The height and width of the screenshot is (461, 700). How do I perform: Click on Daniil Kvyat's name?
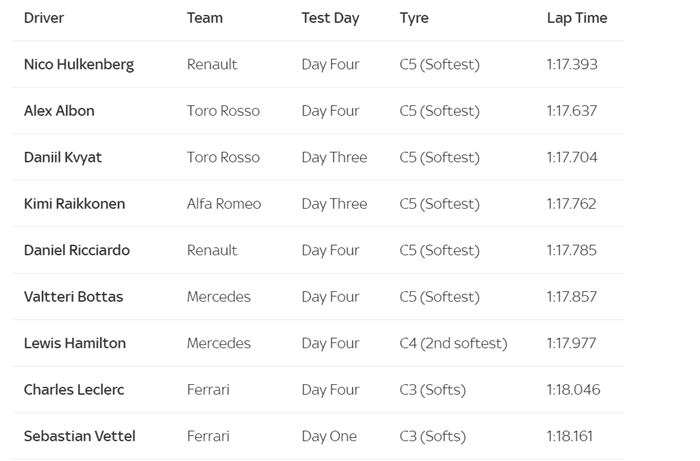(63, 157)
